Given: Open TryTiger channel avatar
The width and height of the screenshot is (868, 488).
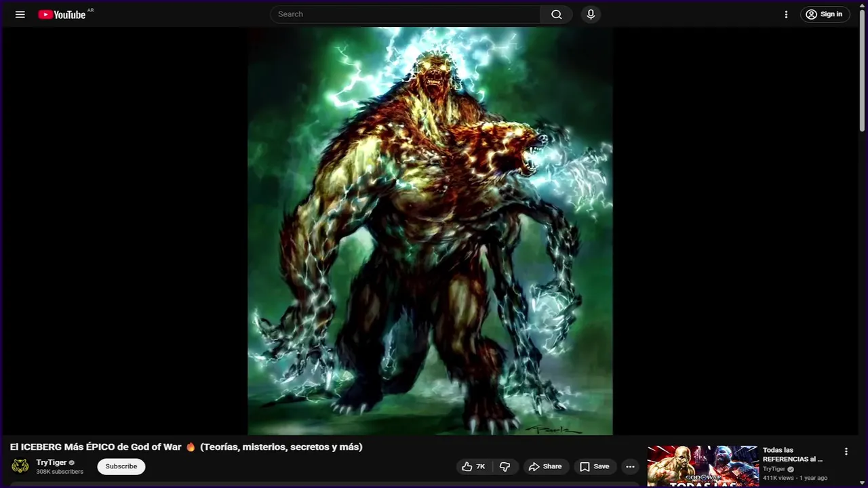Looking at the screenshot, I should [x=20, y=466].
